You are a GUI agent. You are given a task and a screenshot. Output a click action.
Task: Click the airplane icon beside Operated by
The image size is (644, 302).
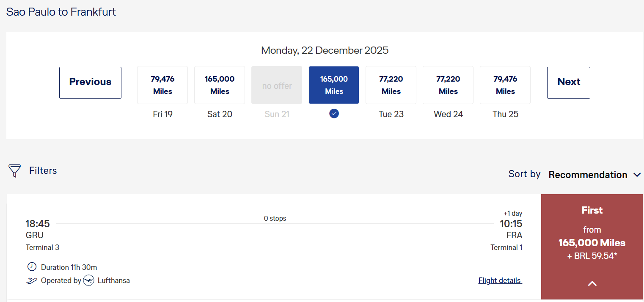tap(32, 280)
